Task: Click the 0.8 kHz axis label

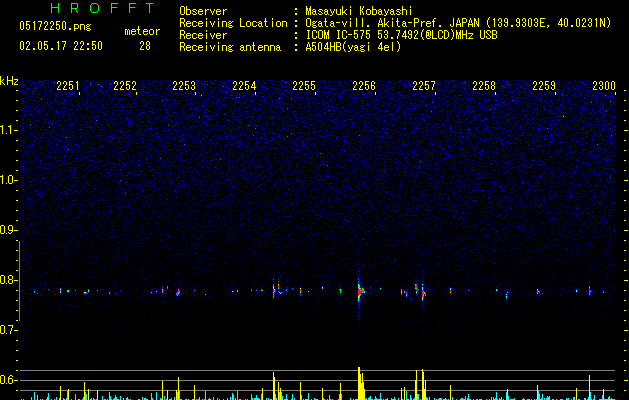Action: tap(8, 280)
